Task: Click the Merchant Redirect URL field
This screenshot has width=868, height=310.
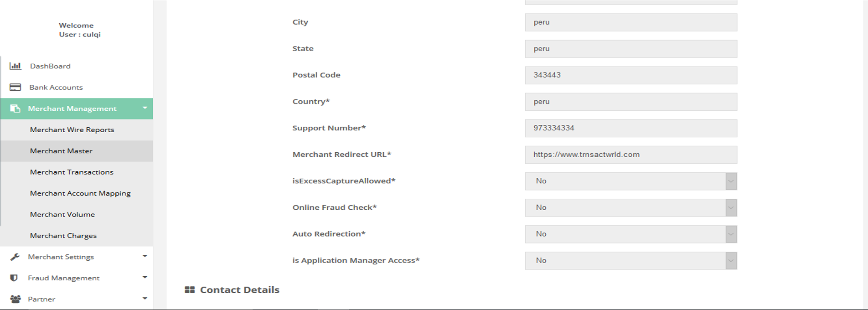Action: (630, 155)
